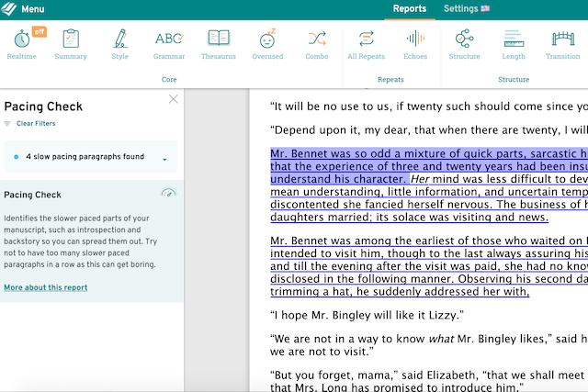Viewport: 588px width, 392px height.
Task: Run the Overused words report
Action: click(x=267, y=45)
